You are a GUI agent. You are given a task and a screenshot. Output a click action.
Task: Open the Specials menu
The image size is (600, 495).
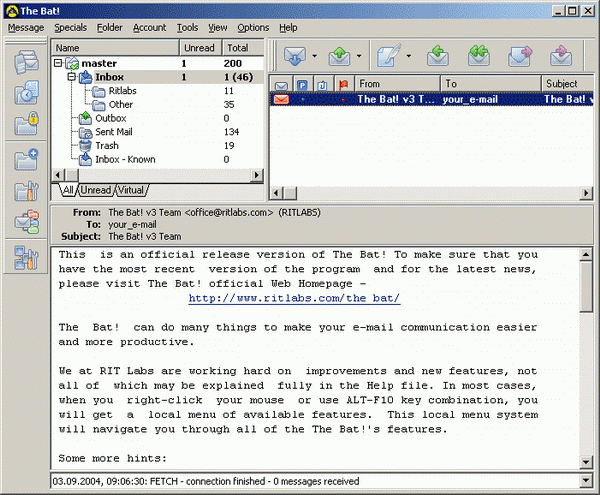70,28
